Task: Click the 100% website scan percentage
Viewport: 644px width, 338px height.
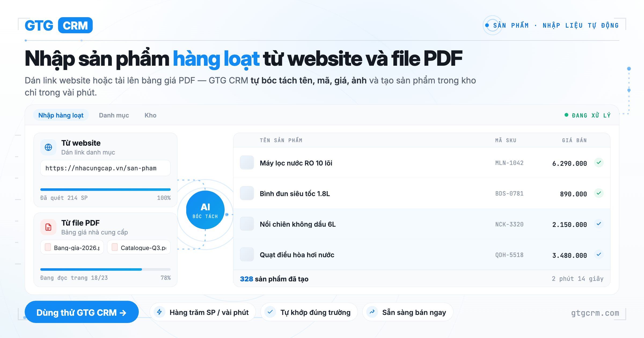Action: [164, 198]
